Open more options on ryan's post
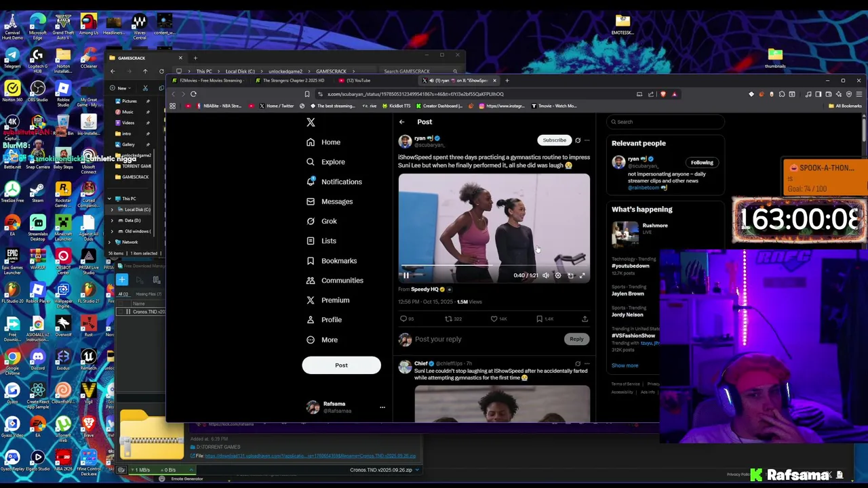868x488 pixels. click(587, 140)
